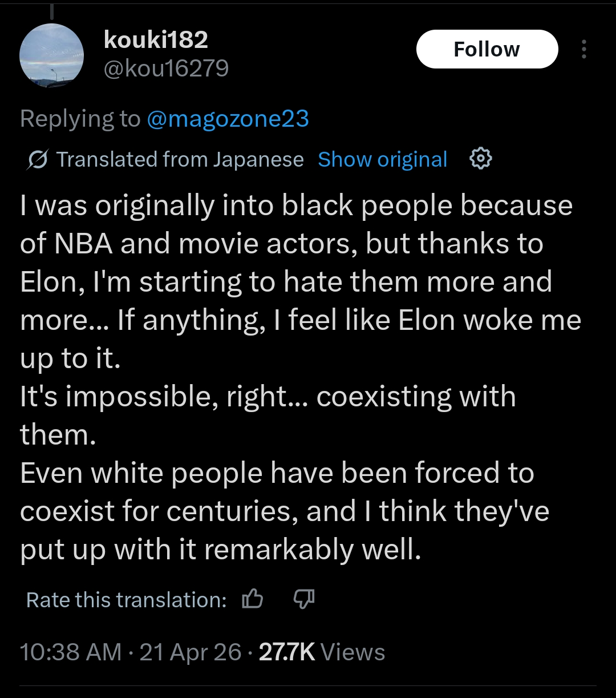The width and height of the screenshot is (616, 698).
Task: Click the 10:38 AM timestamp
Action: (71, 652)
